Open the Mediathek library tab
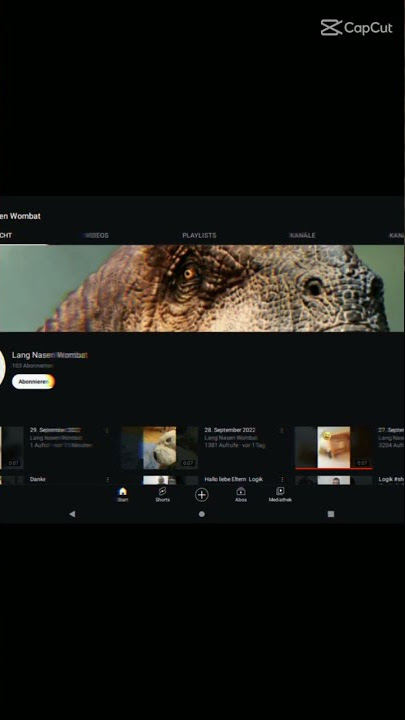405x720 pixels. point(280,495)
